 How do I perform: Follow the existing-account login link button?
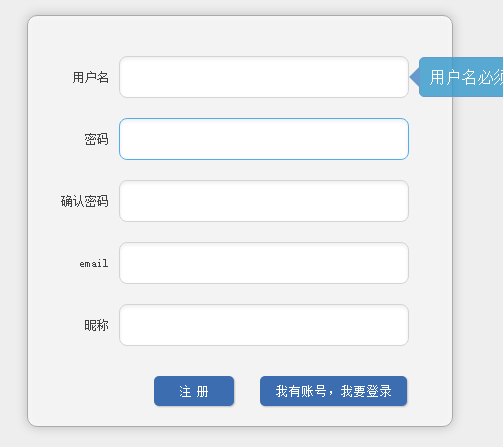(333, 391)
